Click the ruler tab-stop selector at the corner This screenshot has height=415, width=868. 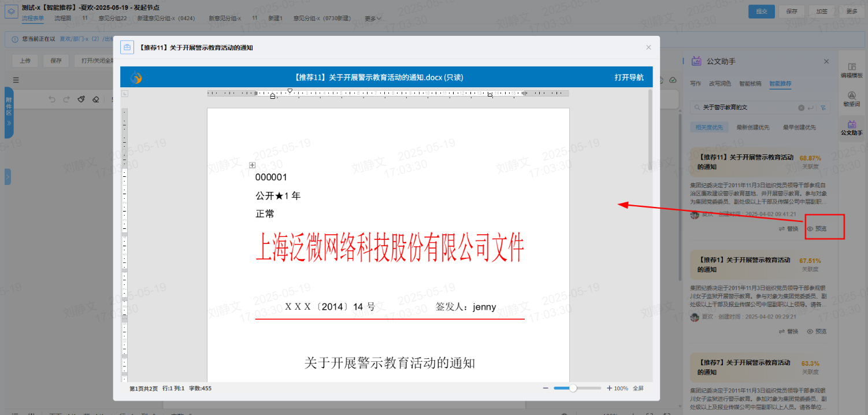click(125, 94)
